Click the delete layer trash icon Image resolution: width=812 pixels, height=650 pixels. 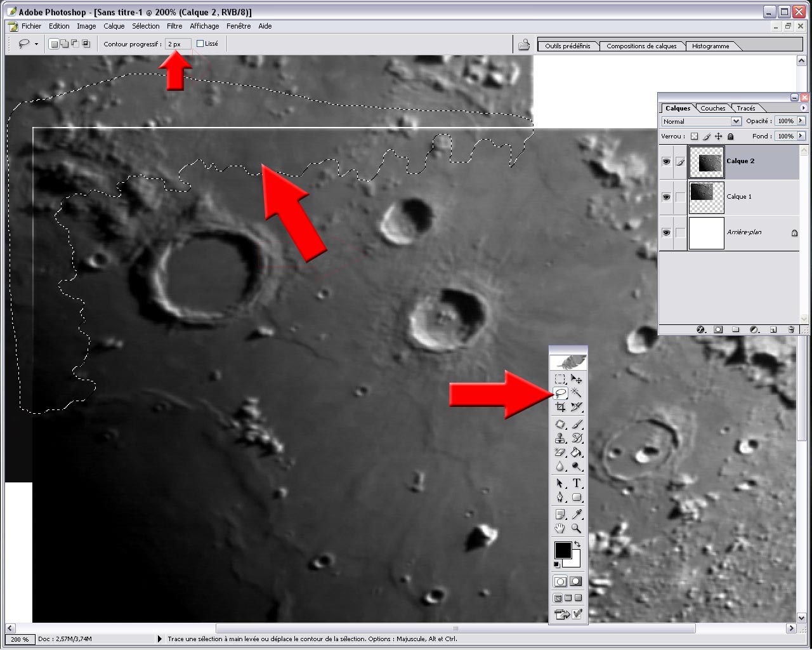[791, 330]
